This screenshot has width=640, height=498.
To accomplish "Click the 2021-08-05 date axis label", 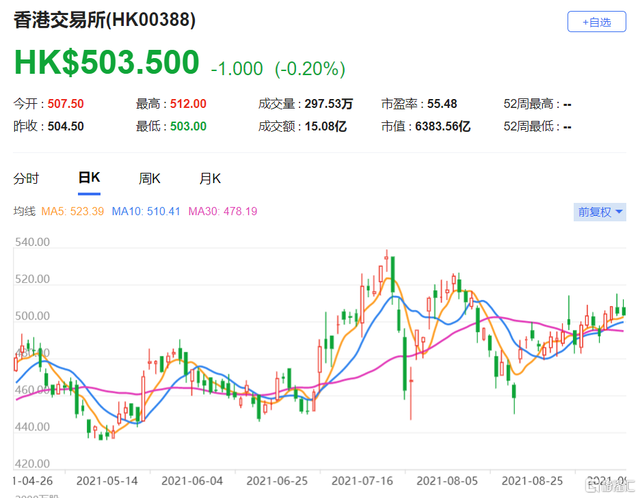I will pos(447,481).
